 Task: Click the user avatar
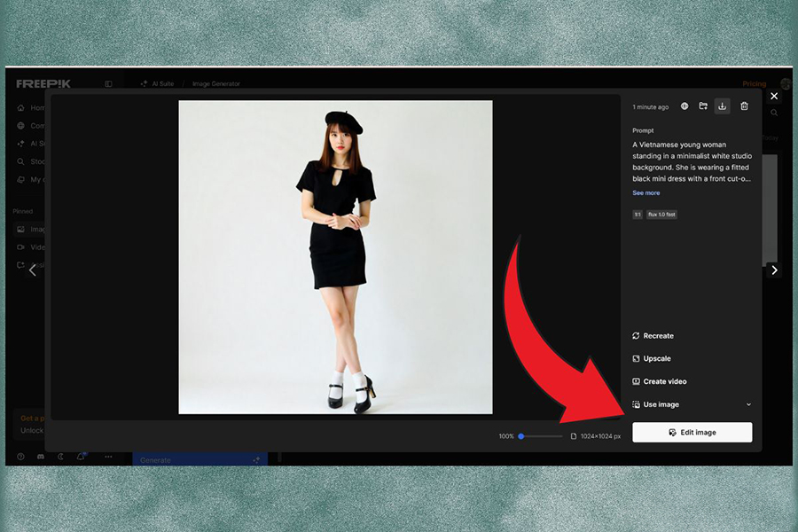786,83
